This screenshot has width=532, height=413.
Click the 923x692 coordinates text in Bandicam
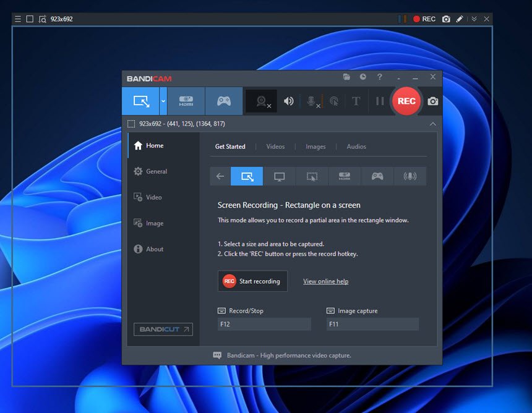tap(182, 124)
